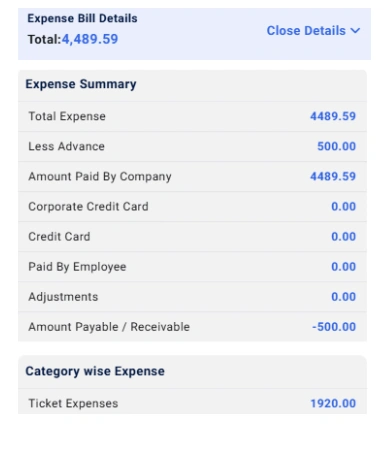
Task: Select the Less Advance row label
Action: click(67, 146)
